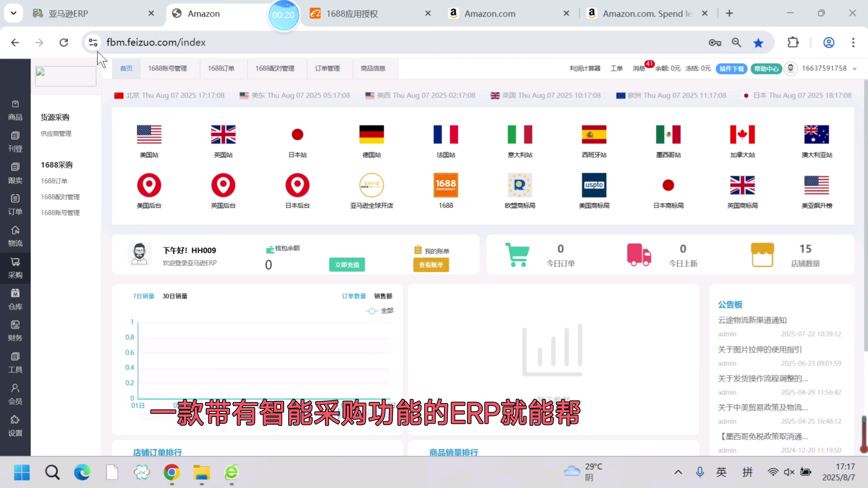The width and height of the screenshot is (868, 488).
Task: Open the 法国站 France flag shortcut
Action: point(446,135)
